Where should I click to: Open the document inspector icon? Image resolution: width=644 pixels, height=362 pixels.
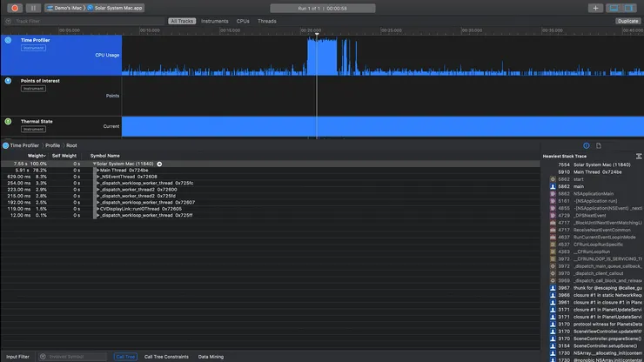tap(599, 145)
